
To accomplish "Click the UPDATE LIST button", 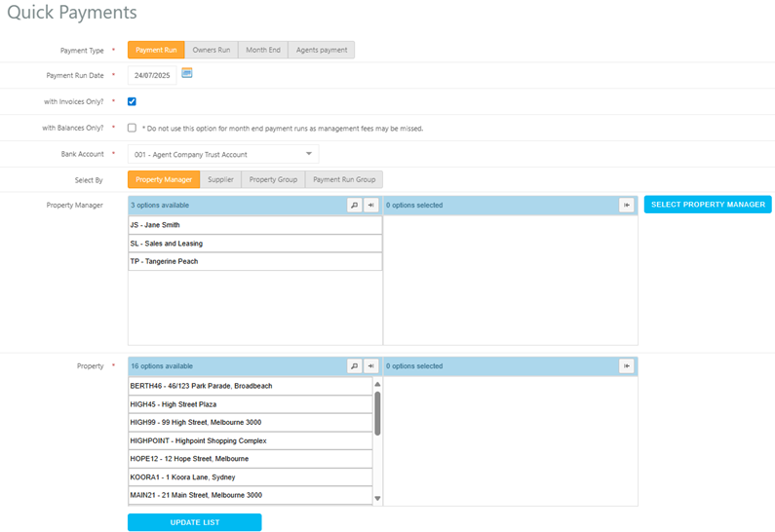I will (195, 522).
